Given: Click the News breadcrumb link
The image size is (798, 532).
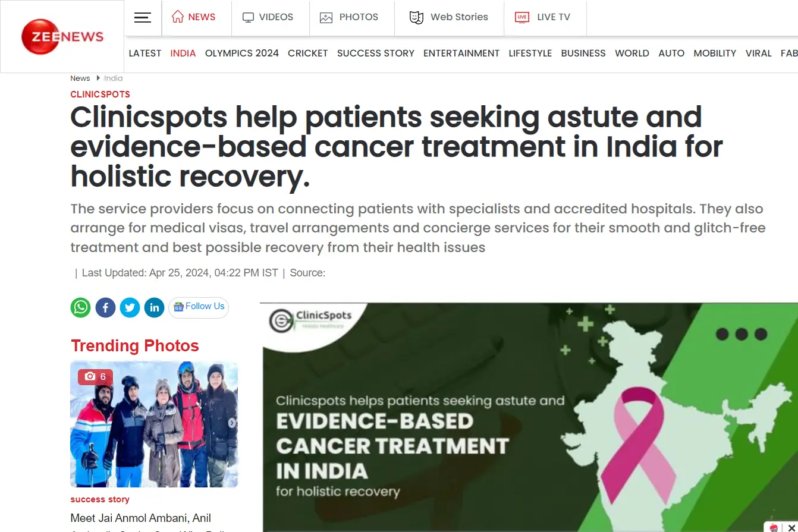Looking at the screenshot, I should tap(80, 78).
